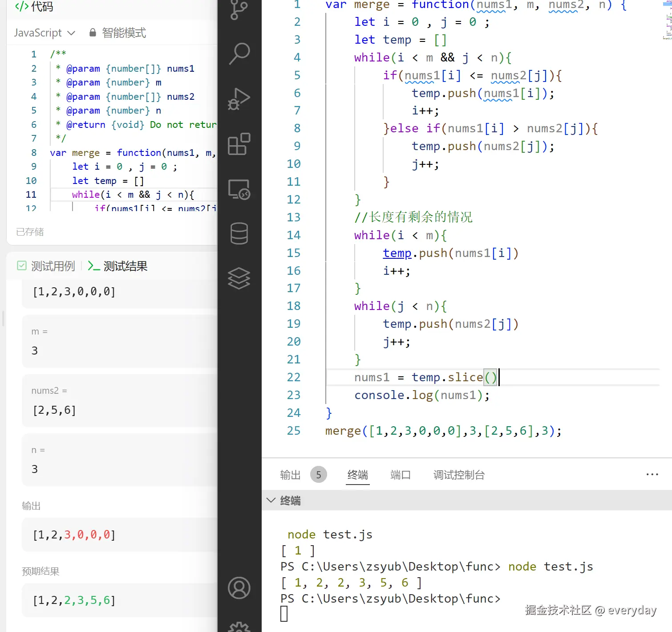Click the let temp = [] line in LeetCode editor
Image resolution: width=672 pixels, height=632 pixels.
coord(108,181)
